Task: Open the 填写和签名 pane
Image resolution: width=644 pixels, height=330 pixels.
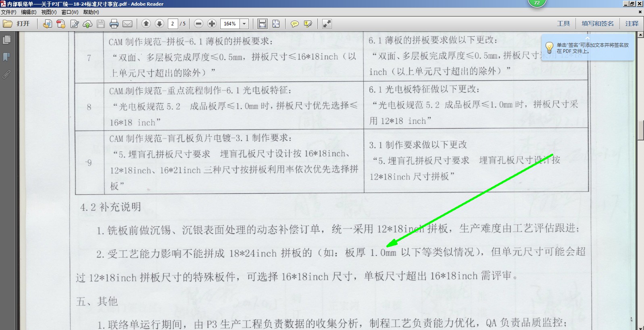Action: [598, 24]
